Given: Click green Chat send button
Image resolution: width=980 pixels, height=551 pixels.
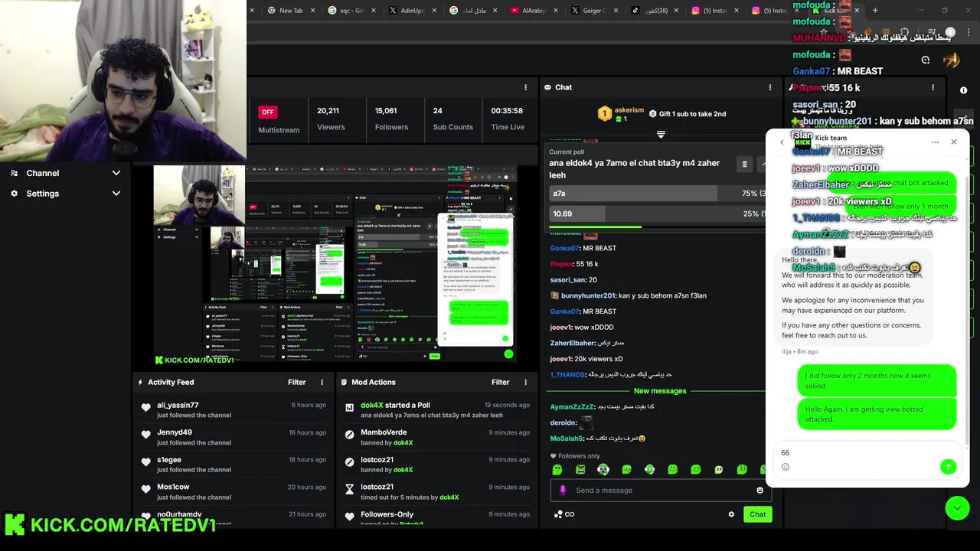Looking at the screenshot, I should (x=757, y=514).
